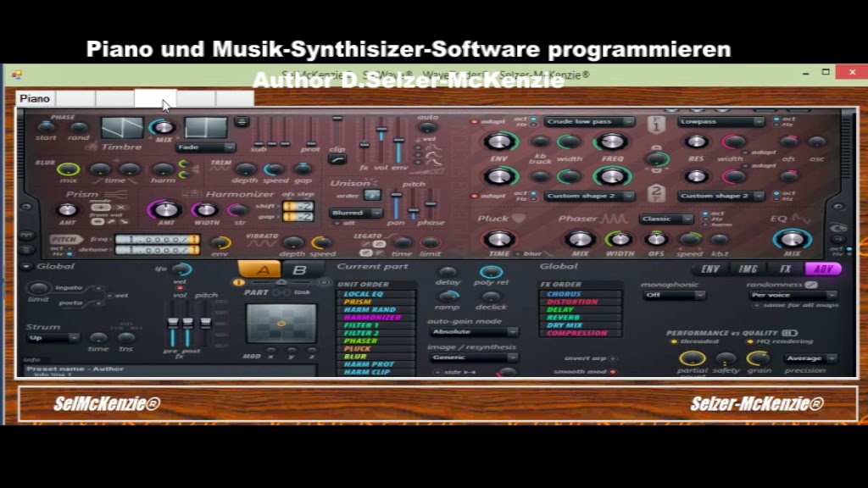Click the Pluck pick icon
Viewport: 868px width, 488px height.
pos(518,219)
